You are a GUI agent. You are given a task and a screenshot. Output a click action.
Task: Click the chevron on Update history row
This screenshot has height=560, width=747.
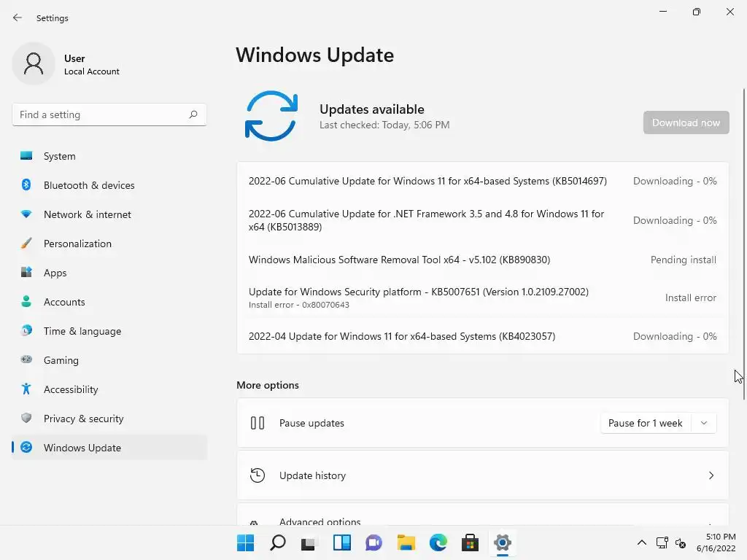point(711,475)
